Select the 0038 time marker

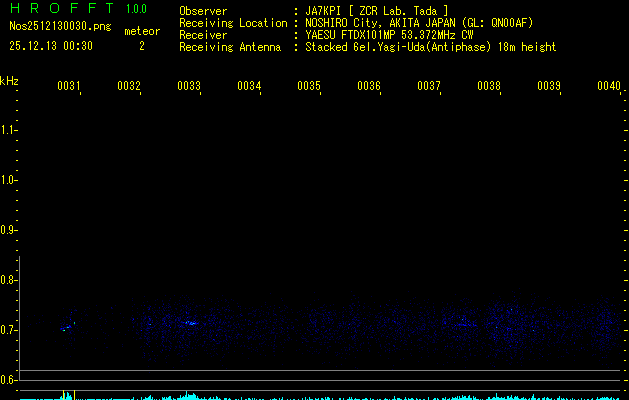(489, 86)
